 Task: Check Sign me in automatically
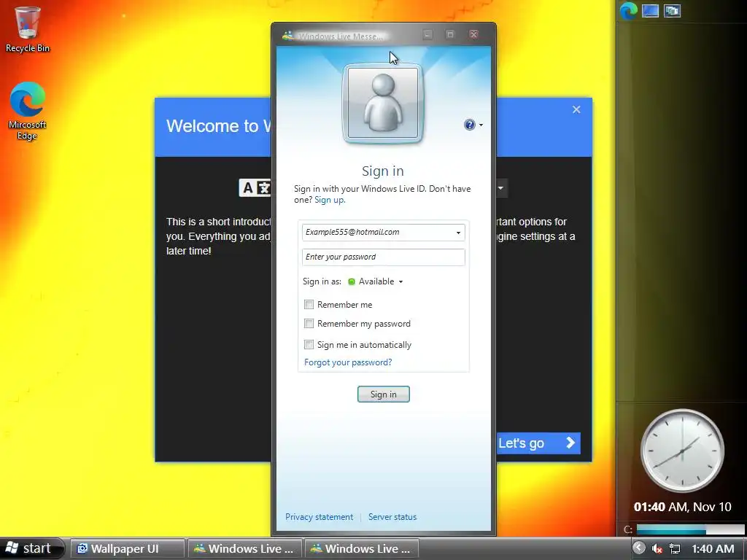[309, 344]
